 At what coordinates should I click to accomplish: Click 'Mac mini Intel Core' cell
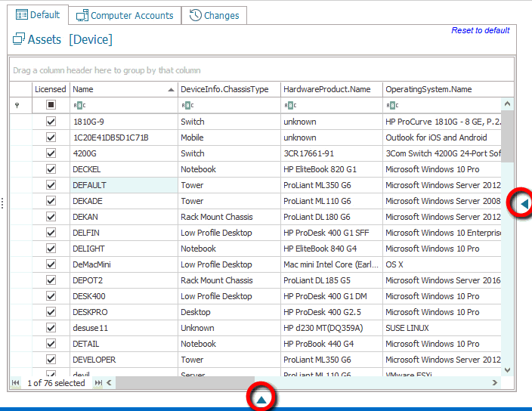coord(332,264)
